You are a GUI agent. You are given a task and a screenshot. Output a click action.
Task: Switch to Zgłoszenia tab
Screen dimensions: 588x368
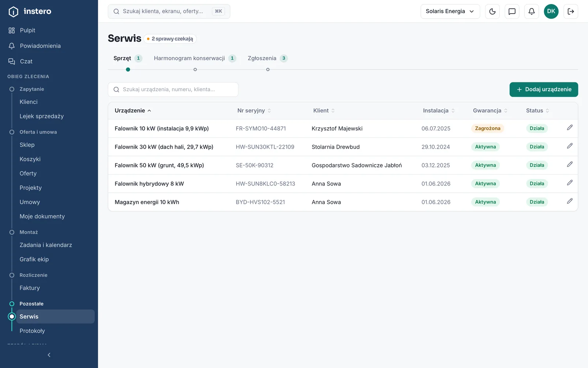click(268, 58)
